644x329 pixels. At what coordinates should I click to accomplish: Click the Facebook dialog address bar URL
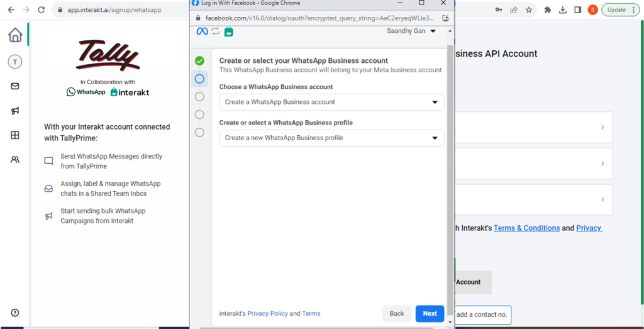click(x=319, y=18)
